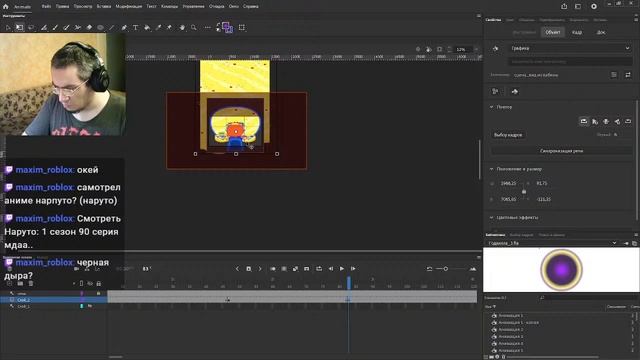Select the Text tool
Image resolution: width=640 pixels, height=360 pixels.
coord(136,28)
